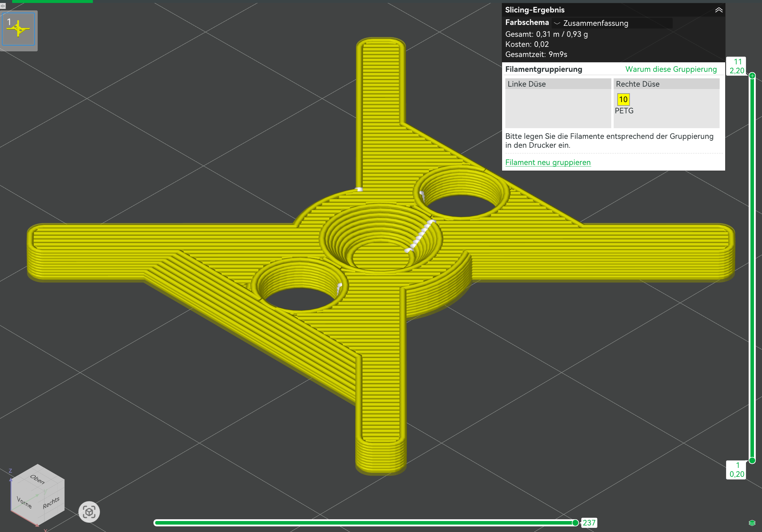This screenshot has width=762, height=532.
Task: Click the move count value 237
Action: point(589,523)
